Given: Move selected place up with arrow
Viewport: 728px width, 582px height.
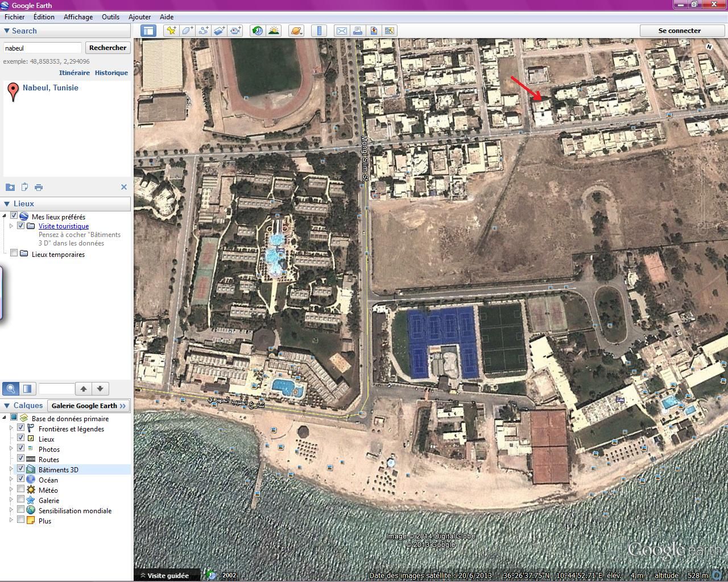Looking at the screenshot, I should 84,389.
